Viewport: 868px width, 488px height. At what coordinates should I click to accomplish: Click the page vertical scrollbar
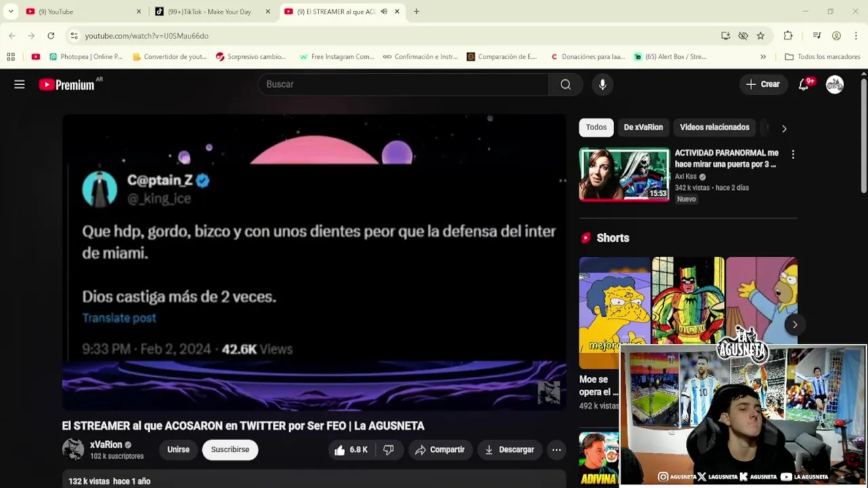[863, 136]
